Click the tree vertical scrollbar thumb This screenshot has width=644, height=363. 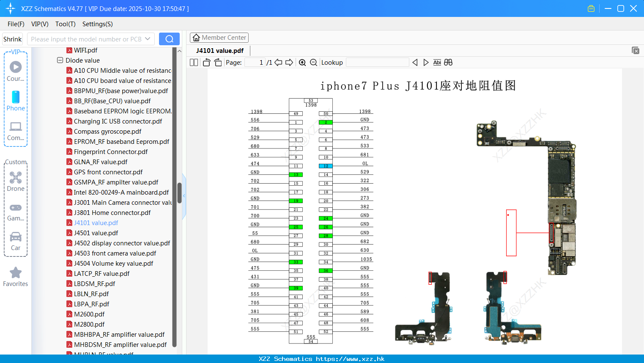tap(179, 193)
